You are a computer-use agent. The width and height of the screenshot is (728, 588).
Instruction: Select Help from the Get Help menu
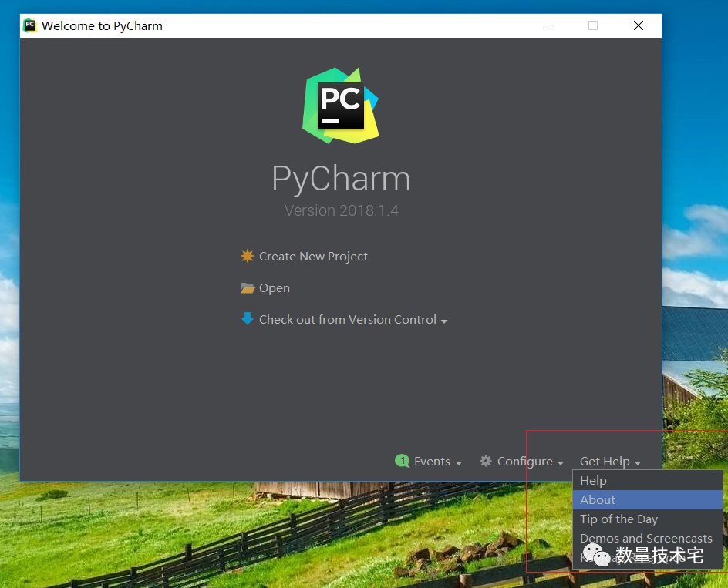click(593, 481)
